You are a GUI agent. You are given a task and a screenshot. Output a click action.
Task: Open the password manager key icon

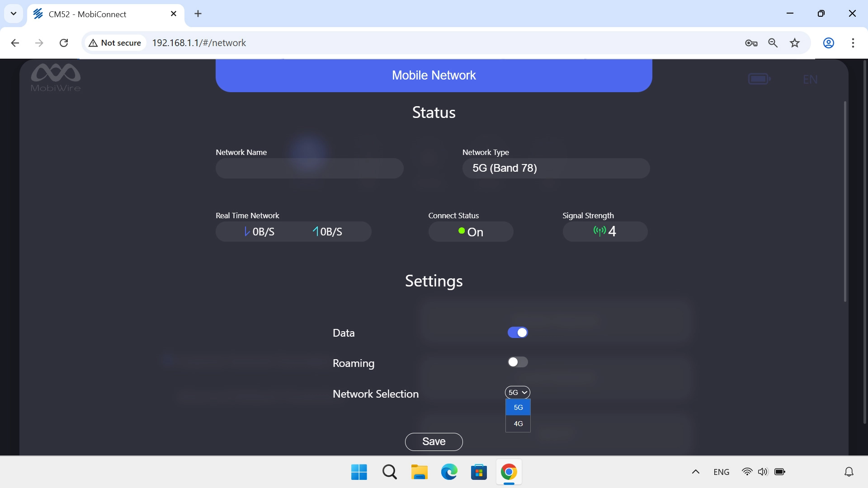[751, 43]
